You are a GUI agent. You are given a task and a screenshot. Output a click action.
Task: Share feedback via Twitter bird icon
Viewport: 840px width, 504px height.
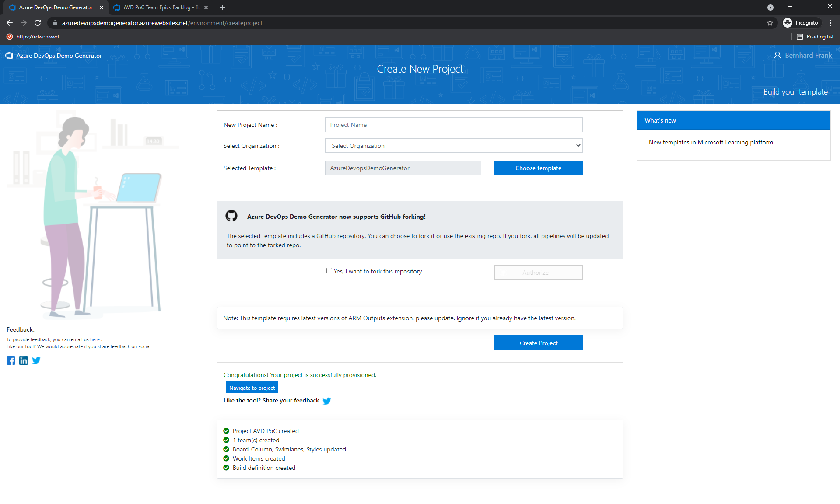(327, 401)
